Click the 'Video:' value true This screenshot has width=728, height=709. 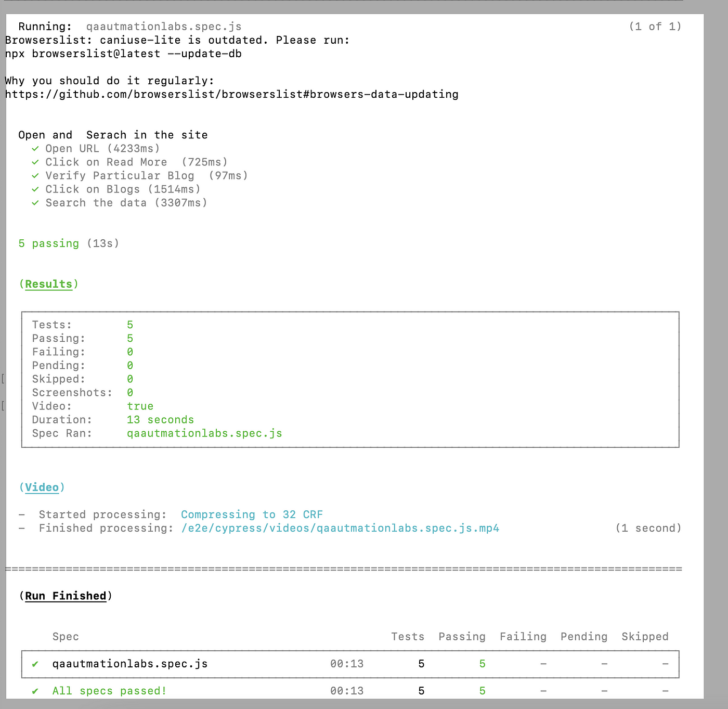(140, 406)
